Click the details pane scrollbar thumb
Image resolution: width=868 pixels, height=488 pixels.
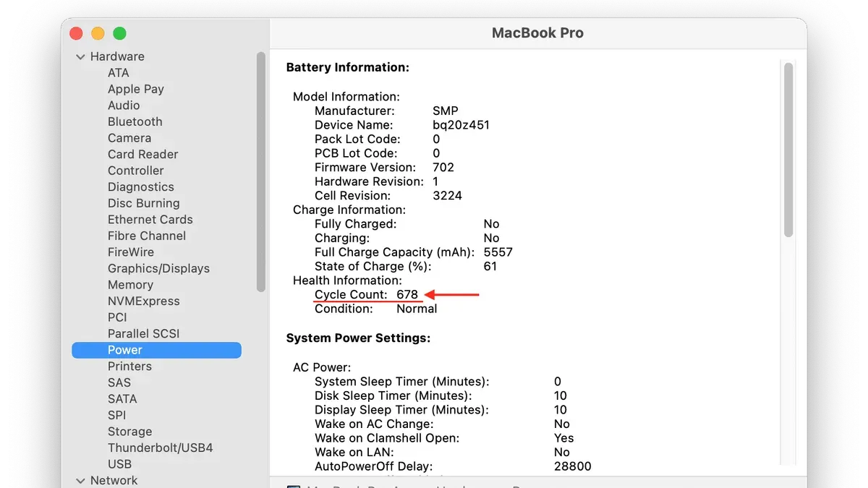788,149
